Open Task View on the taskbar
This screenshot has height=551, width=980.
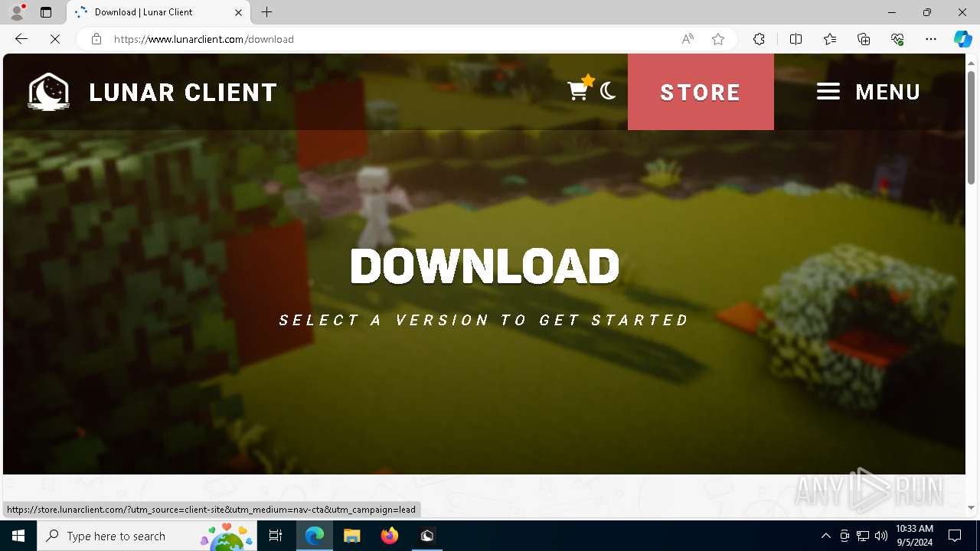[276, 536]
